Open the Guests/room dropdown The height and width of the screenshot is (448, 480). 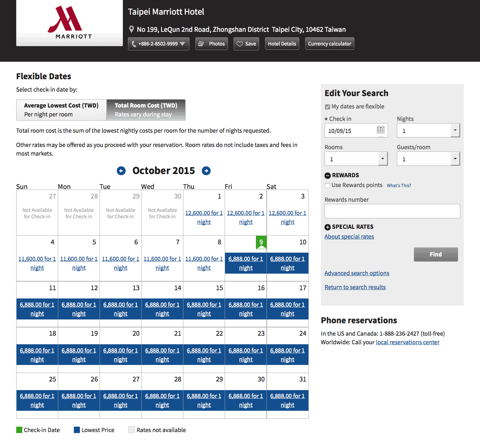point(428,159)
